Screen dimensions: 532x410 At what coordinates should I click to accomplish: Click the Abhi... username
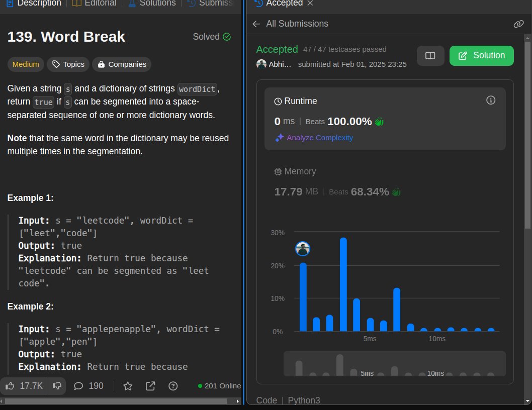pos(280,64)
